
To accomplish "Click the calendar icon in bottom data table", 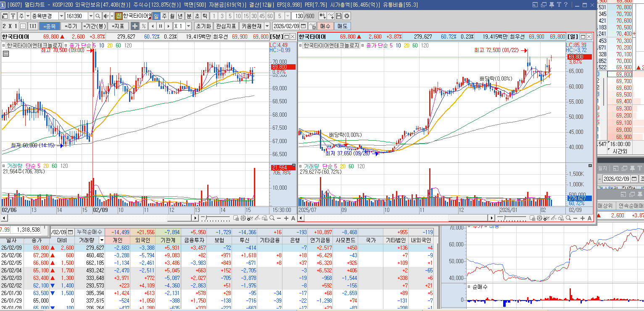I will 71,232.
